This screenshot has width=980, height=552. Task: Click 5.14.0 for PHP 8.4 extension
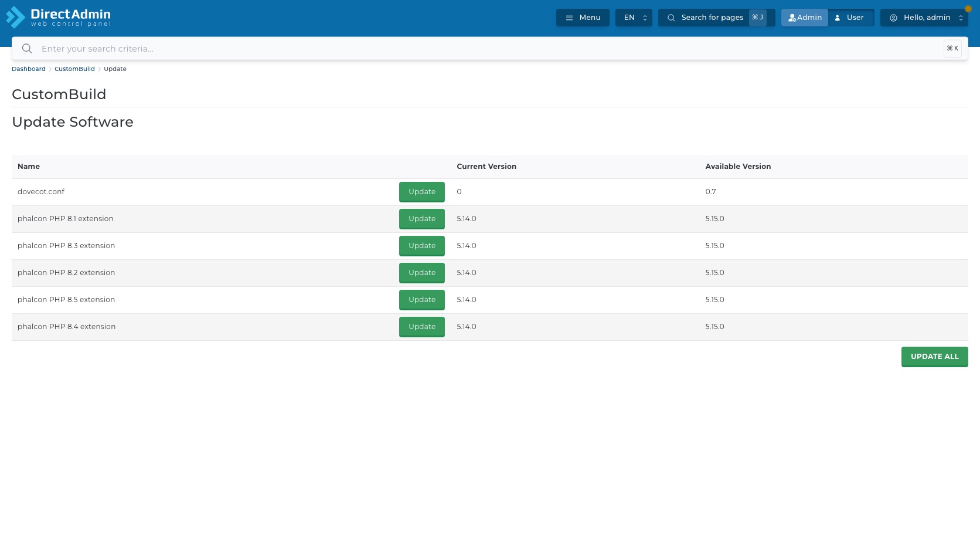(x=467, y=327)
